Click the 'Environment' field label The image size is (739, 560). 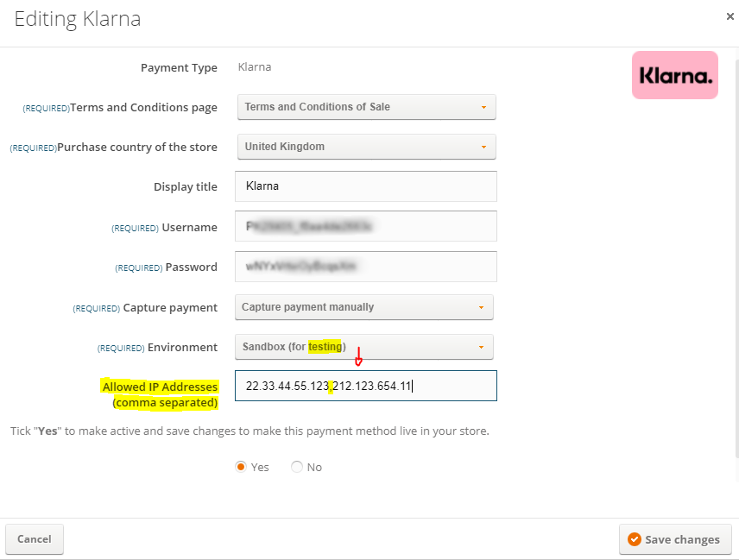(182, 347)
